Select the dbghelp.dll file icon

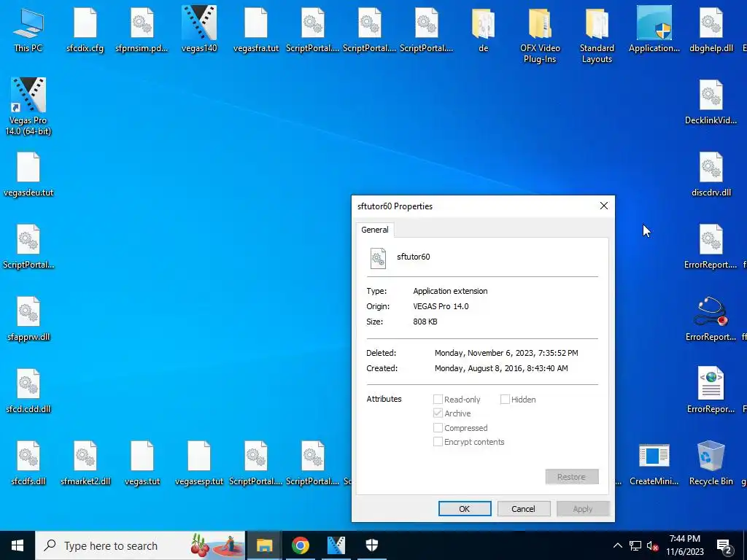click(x=711, y=31)
